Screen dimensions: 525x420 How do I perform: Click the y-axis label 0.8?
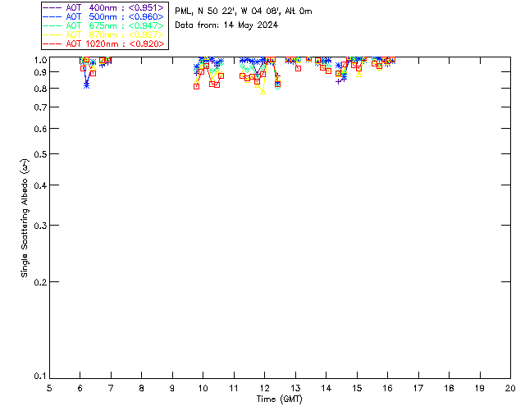[x=40, y=89]
